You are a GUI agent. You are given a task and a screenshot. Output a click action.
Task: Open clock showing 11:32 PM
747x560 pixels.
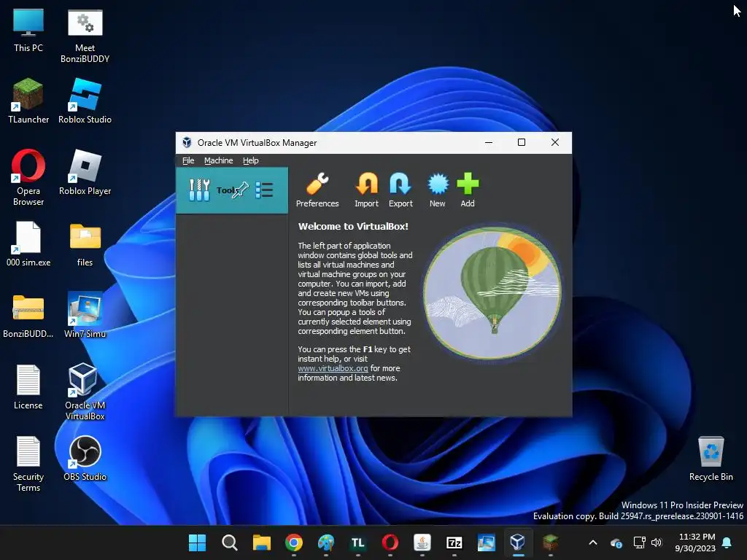(695, 542)
